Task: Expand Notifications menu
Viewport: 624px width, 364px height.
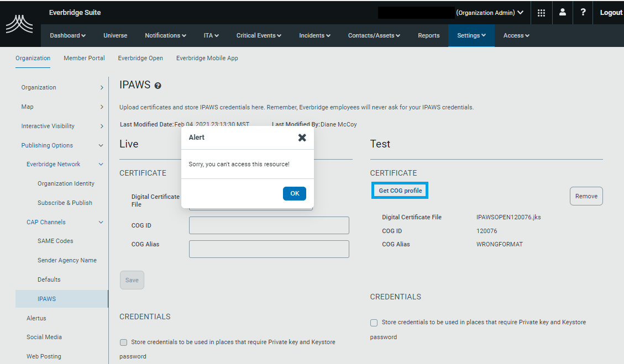Action: coord(166,35)
